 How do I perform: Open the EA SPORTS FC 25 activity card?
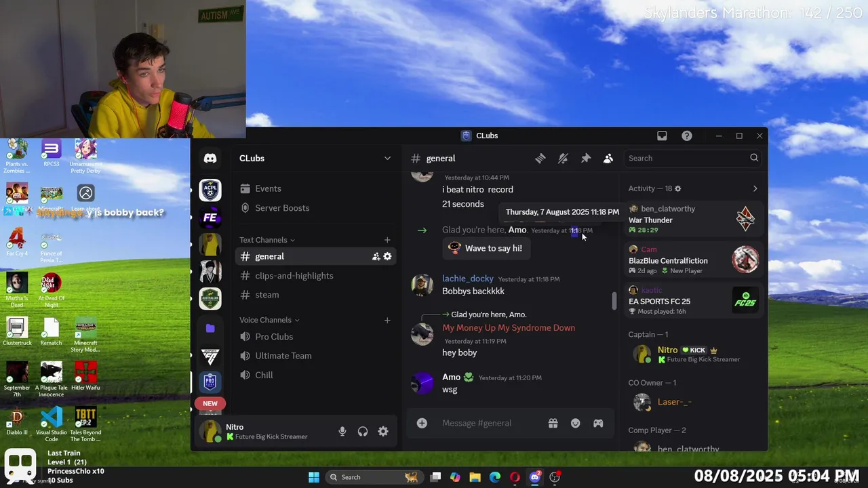(693, 300)
